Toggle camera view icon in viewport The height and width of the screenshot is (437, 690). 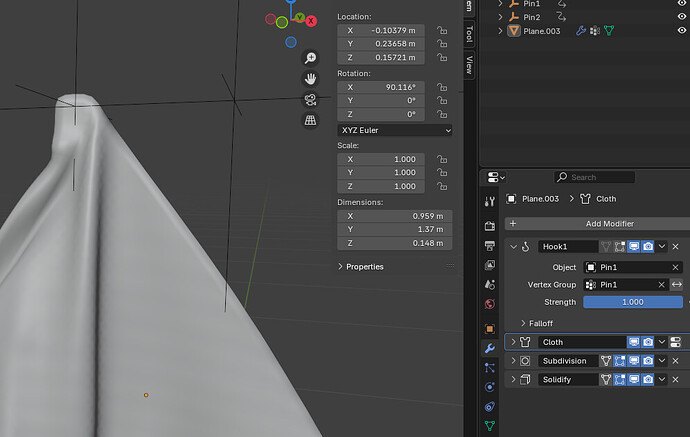tap(310, 100)
